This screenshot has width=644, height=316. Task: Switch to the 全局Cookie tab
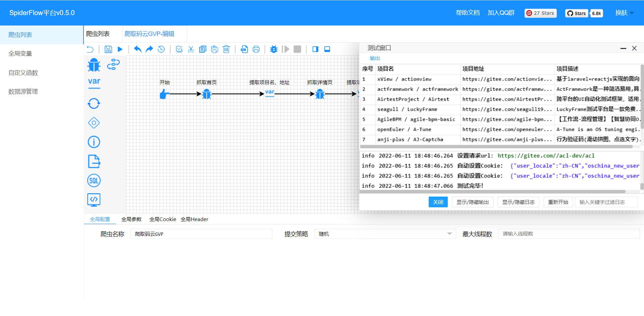pyautogui.click(x=163, y=219)
